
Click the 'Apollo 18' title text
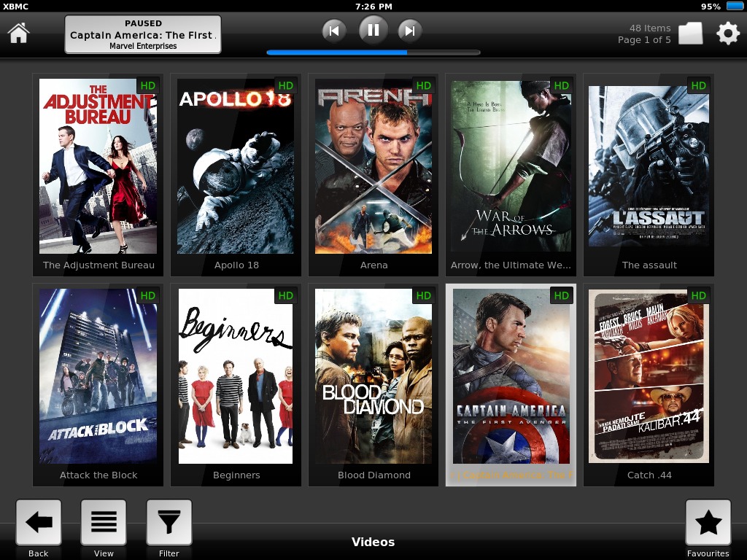point(236,265)
